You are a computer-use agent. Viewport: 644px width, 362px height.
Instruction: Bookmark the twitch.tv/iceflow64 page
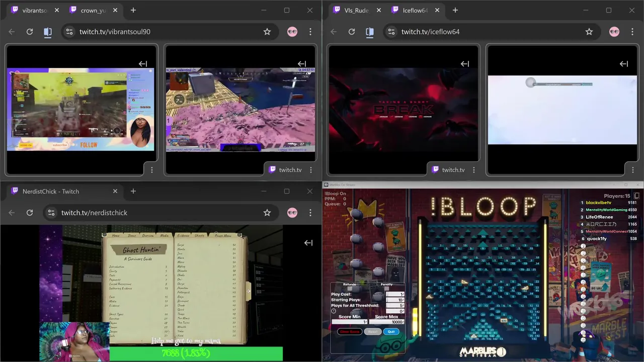point(589,32)
